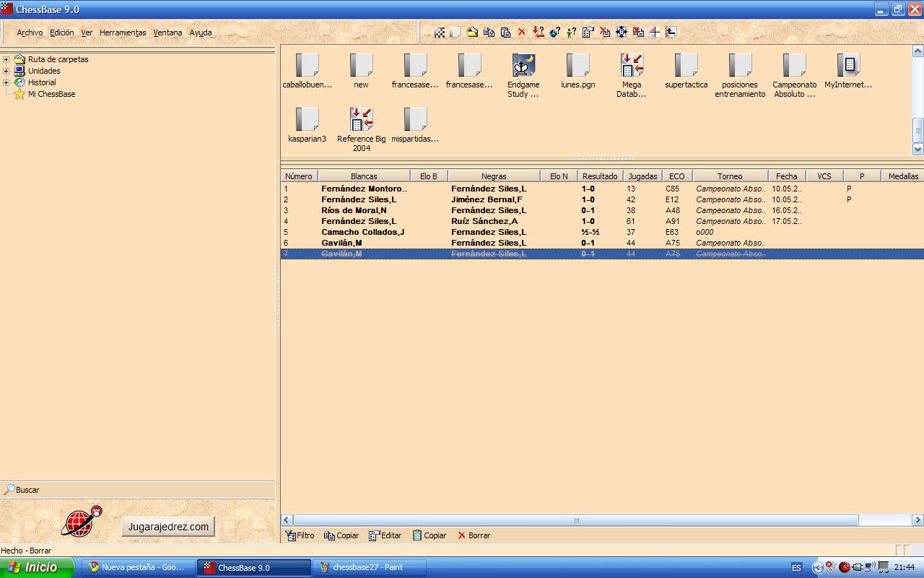Screen dimensions: 924x578
Task: Sort the games by the Resultado column header
Action: [x=600, y=176]
